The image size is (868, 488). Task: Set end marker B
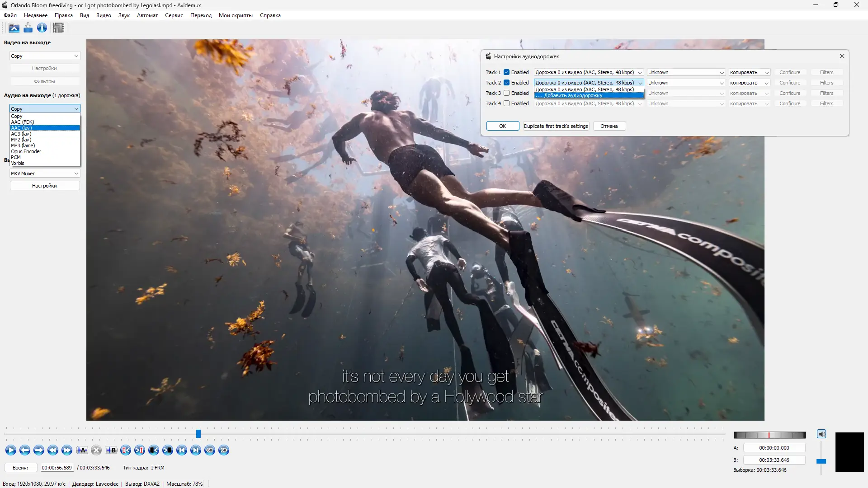111,450
